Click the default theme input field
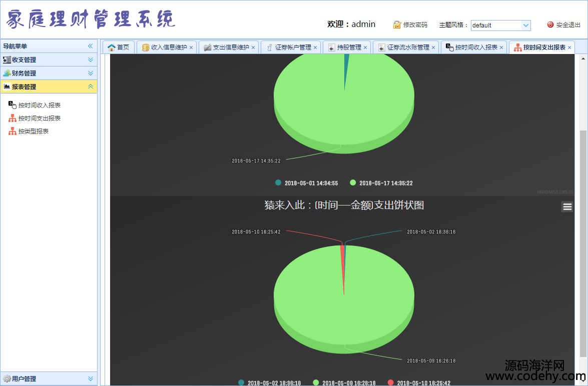Screen dimensions: 588x386 pyautogui.click(x=496, y=25)
